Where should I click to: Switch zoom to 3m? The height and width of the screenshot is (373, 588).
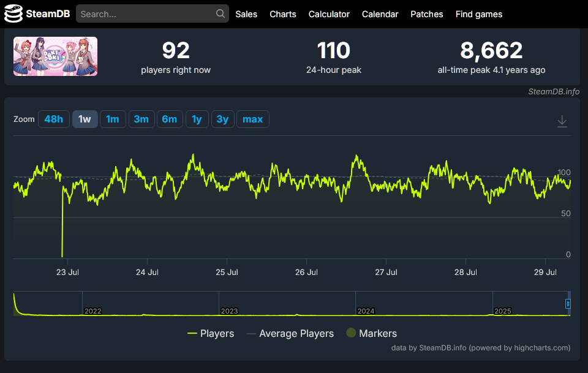coord(141,119)
